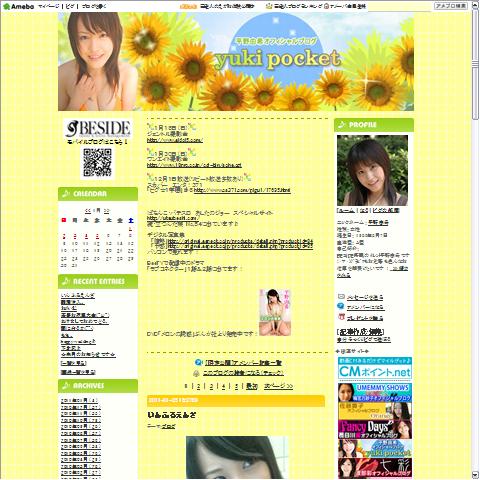Open the UMEMMY SHOWS blog banner

(375, 392)
